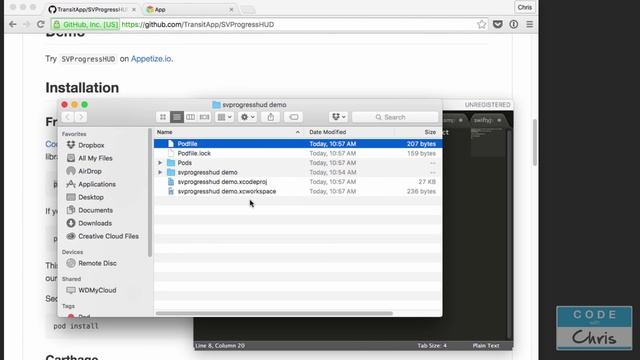Click the GitHub, Inc. [US] security badge
Viewport: 640px width, 360px height.
click(x=86, y=24)
